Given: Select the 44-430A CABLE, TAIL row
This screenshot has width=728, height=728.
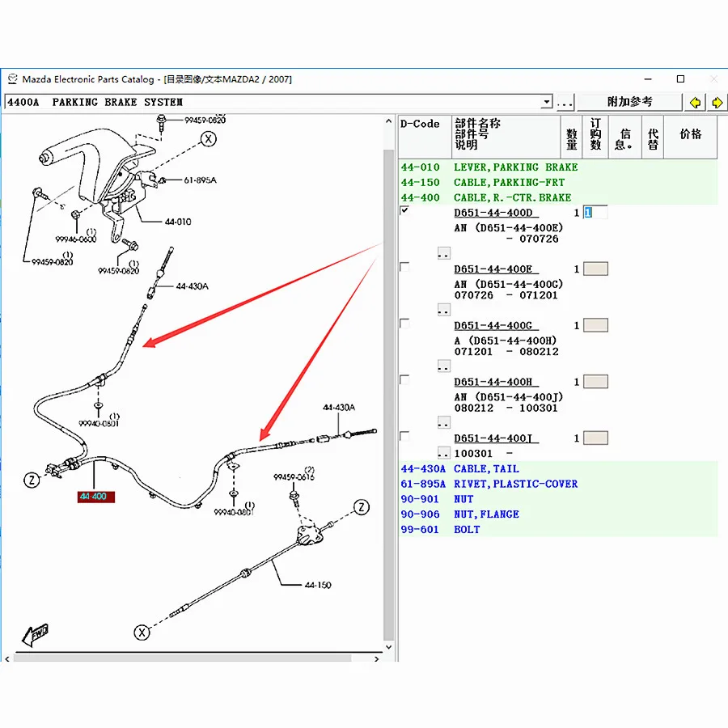Looking at the screenshot, I should (x=557, y=469).
